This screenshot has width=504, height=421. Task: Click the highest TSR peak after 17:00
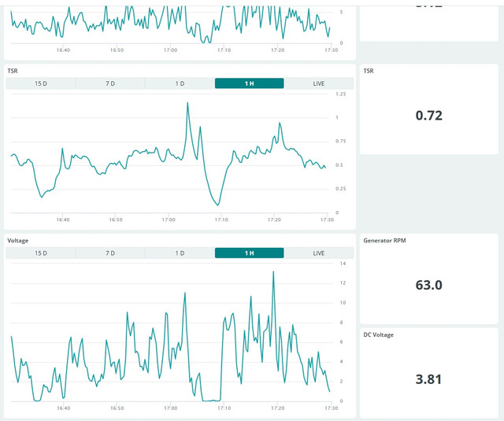pyautogui.click(x=187, y=103)
